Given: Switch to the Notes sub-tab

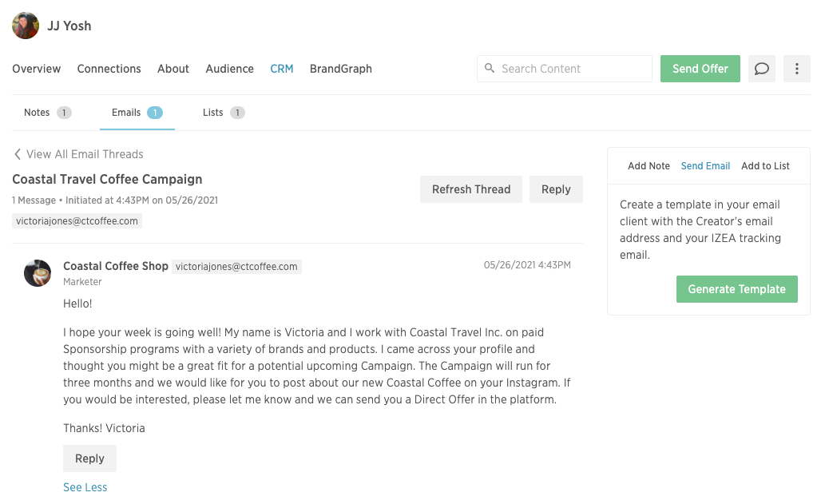Looking at the screenshot, I should point(47,113).
